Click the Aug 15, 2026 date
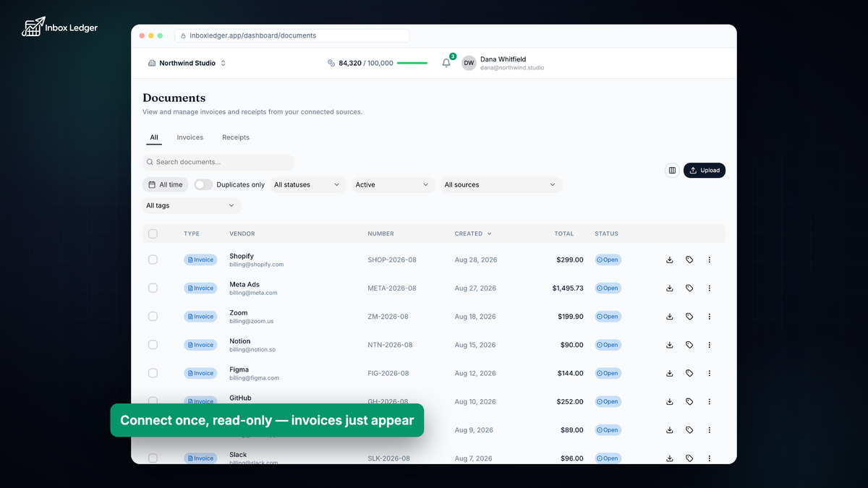This screenshot has height=488, width=868. pos(475,345)
